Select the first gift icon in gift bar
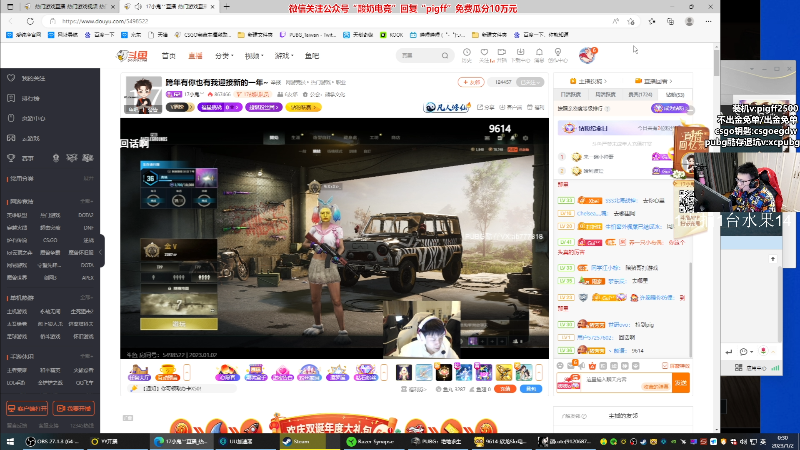The height and width of the screenshot is (450, 800). point(139,373)
